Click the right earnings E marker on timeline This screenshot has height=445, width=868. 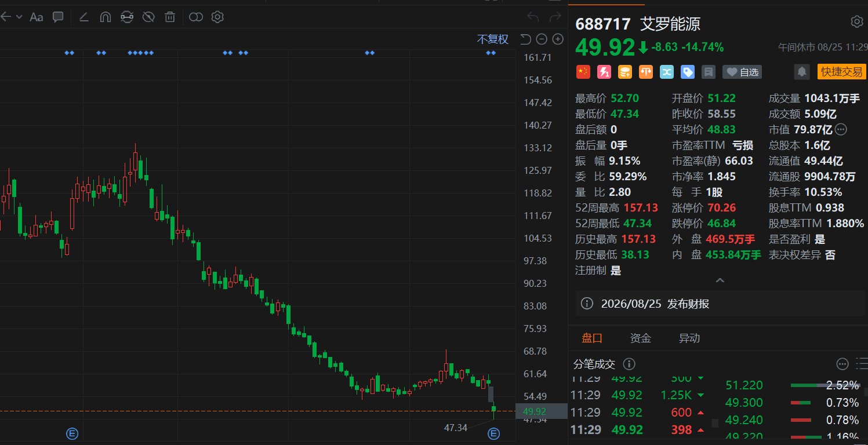[x=494, y=433]
